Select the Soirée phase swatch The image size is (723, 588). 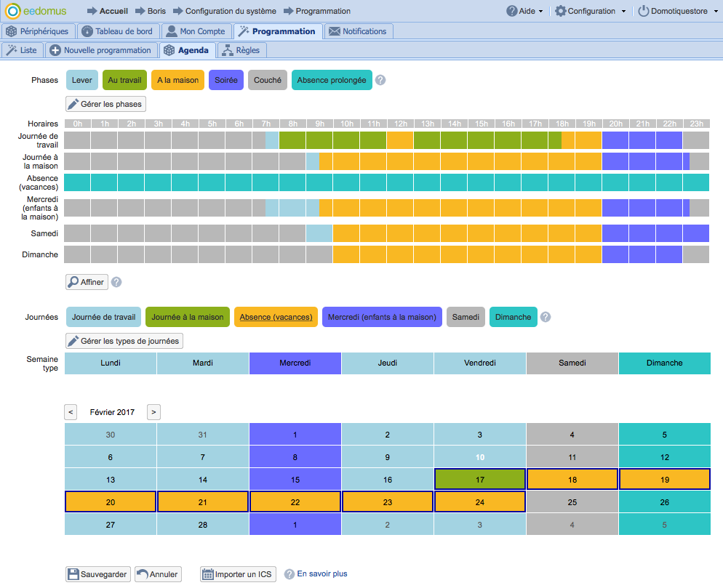[226, 80]
